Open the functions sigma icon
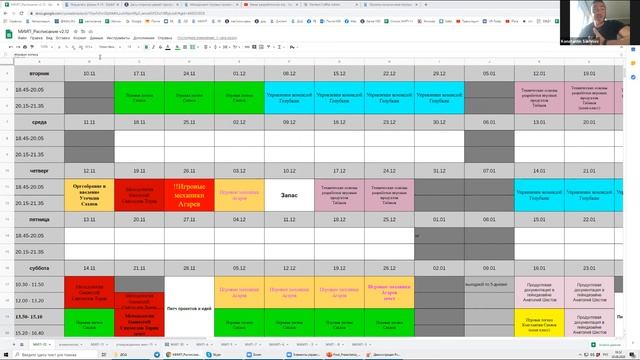The width and height of the screenshot is (640, 360). (x=279, y=47)
